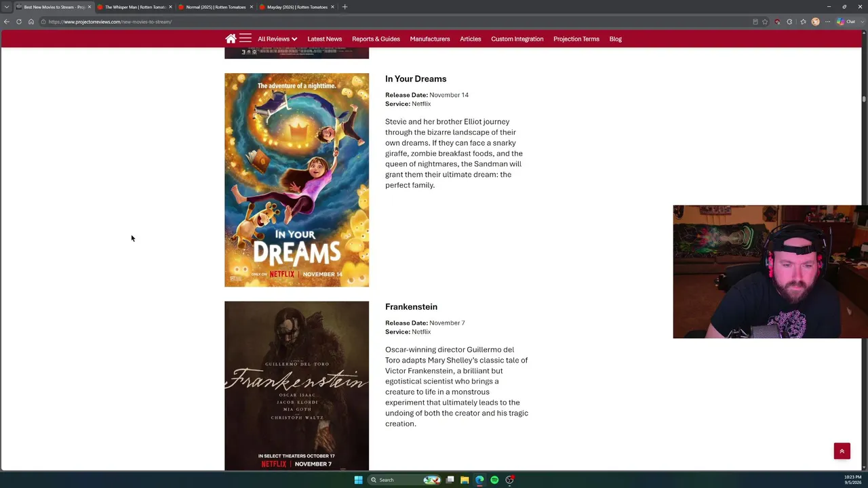Open a new browser tab
This screenshot has width=868, height=488.
tap(344, 7)
